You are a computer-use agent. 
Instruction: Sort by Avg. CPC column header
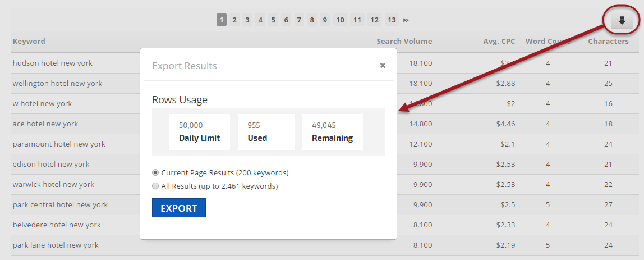[499, 41]
